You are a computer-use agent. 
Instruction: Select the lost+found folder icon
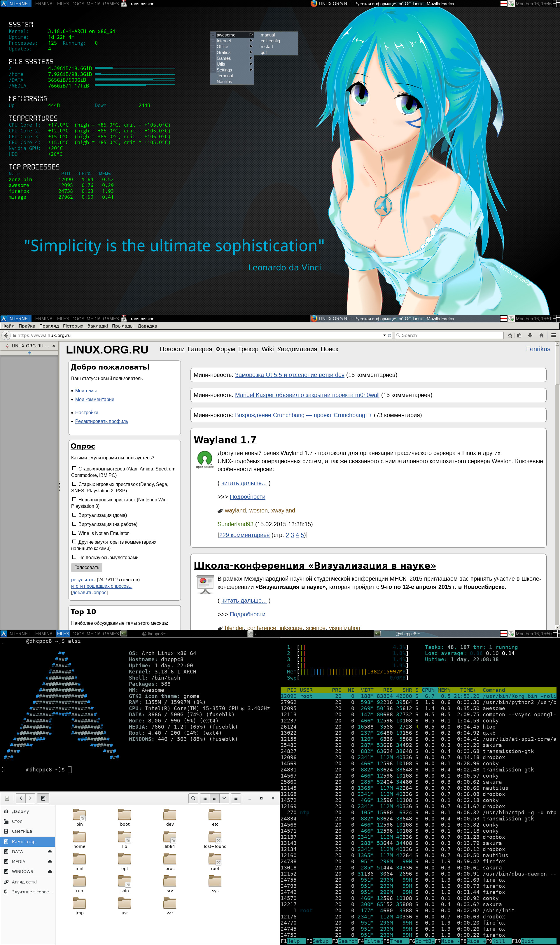(x=215, y=837)
